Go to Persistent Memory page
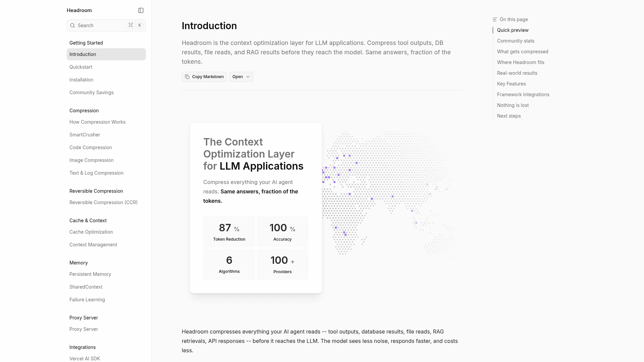 click(x=106, y=274)
